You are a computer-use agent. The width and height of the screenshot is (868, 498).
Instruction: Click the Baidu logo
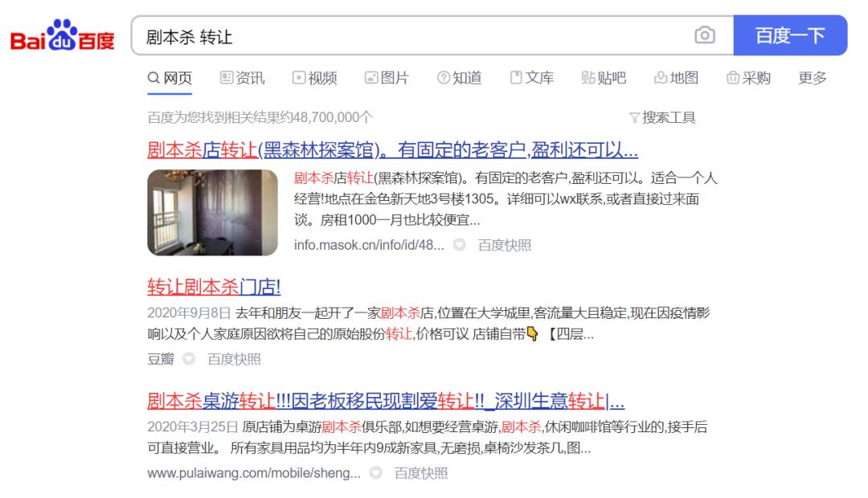62,35
